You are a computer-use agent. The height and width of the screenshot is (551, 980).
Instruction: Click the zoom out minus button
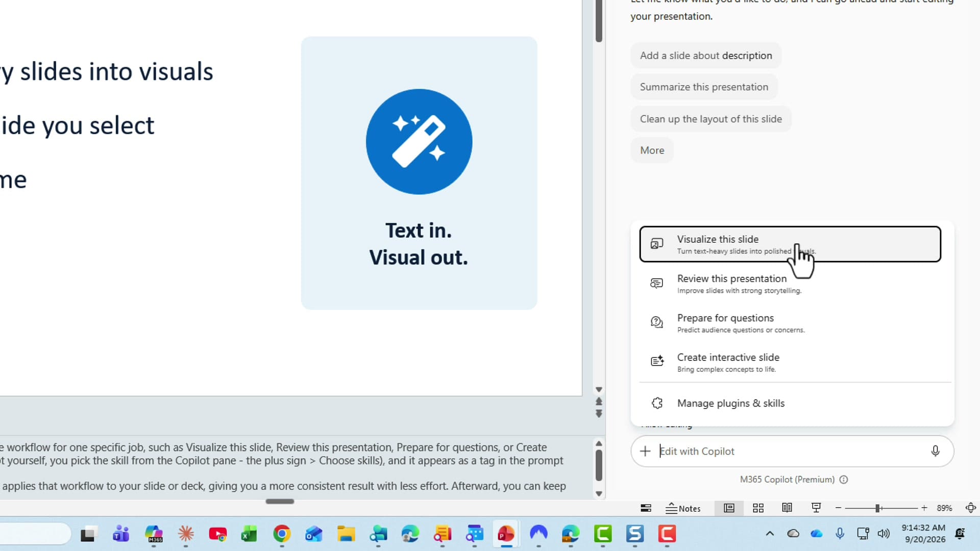[x=838, y=508]
